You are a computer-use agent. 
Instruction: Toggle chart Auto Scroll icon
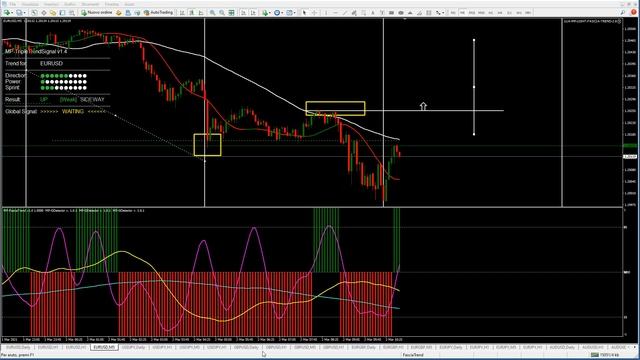(x=243, y=13)
